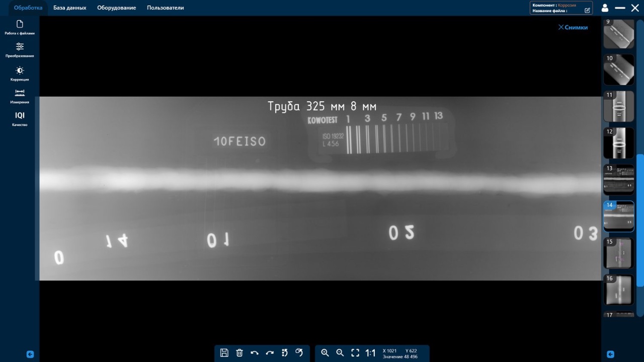Open the Преобразования transformations tool
The image size is (644, 362).
click(x=20, y=50)
